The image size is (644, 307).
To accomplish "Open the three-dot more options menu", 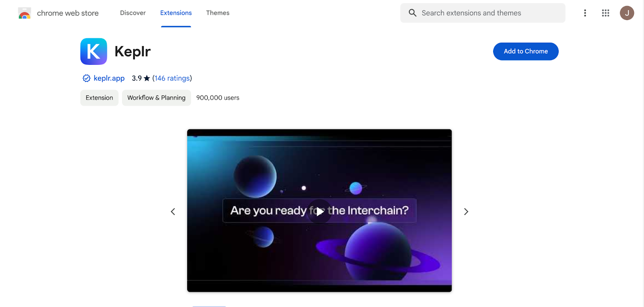I will (585, 13).
